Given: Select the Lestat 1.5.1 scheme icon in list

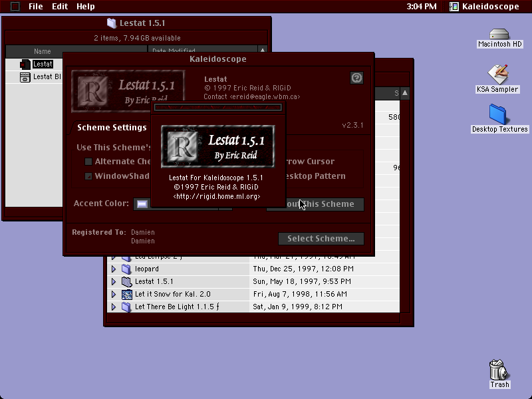Looking at the screenshot, I should point(126,281).
